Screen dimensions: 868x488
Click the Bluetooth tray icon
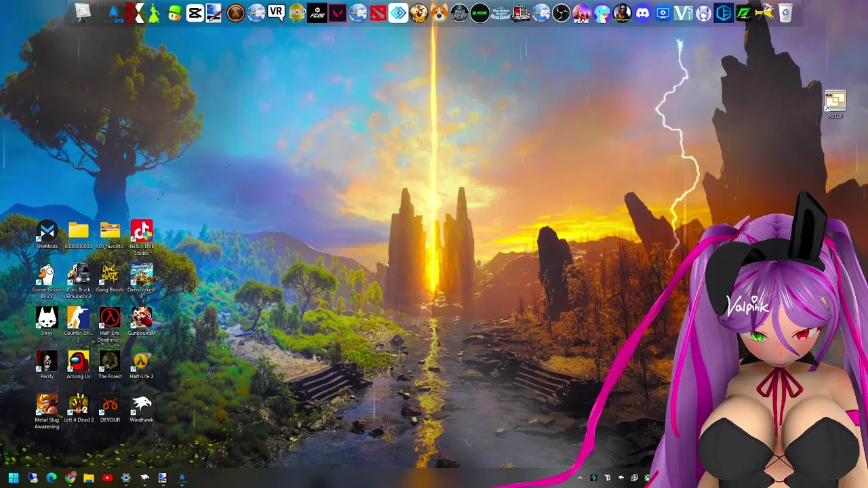click(607, 478)
